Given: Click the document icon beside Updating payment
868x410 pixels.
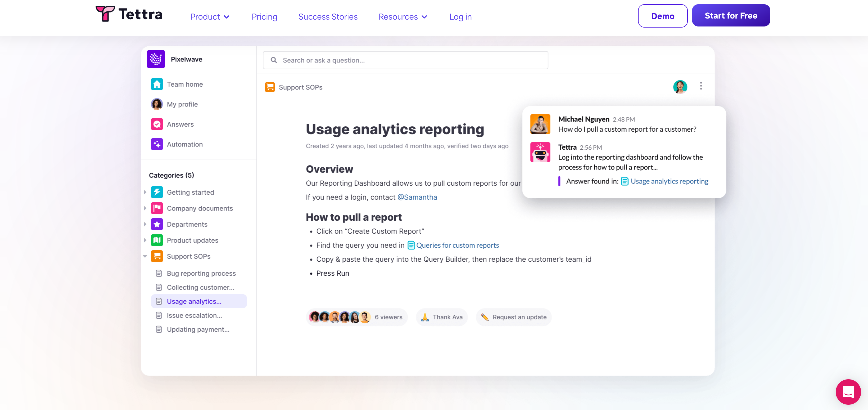Looking at the screenshot, I should tap(159, 329).
